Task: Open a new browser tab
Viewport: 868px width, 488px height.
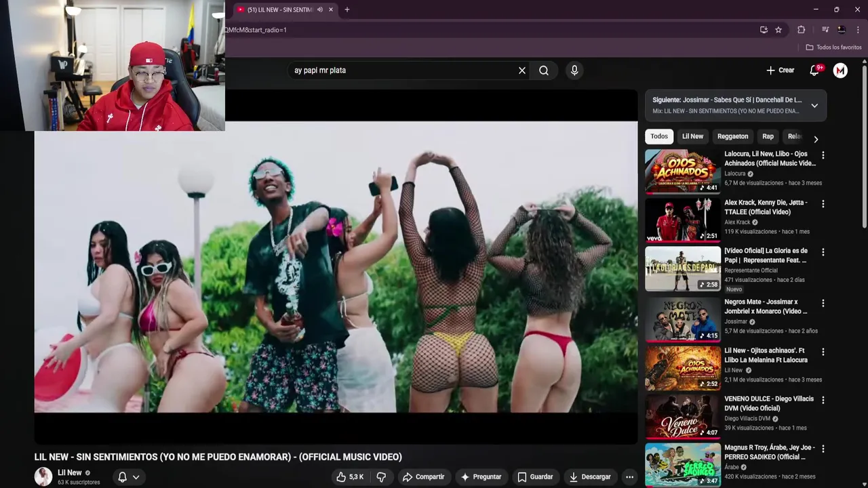Action: [347, 9]
